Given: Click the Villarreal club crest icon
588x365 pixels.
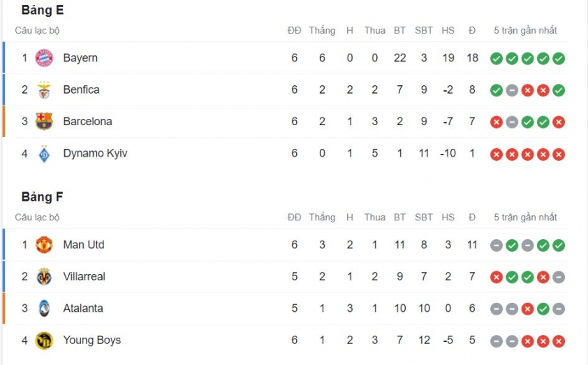Looking at the screenshot, I should [44, 277].
